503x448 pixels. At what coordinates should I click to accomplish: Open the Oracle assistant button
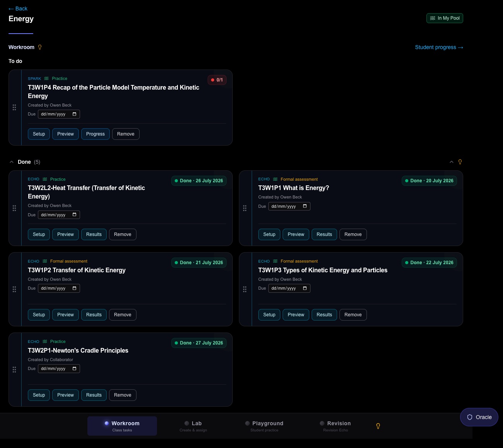(479, 417)
